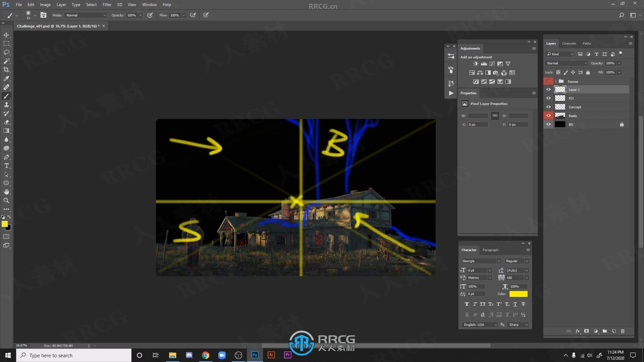
Task: Open the Filter menu
Action: click(107, 4)
